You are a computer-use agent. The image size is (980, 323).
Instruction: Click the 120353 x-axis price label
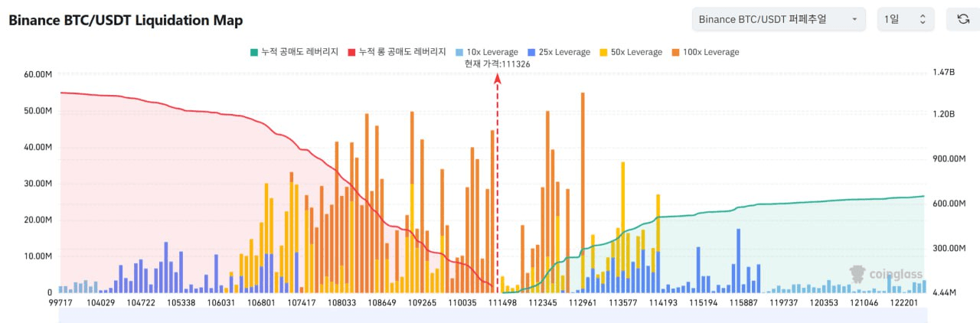pyautogui.click(x=824, y=303)
